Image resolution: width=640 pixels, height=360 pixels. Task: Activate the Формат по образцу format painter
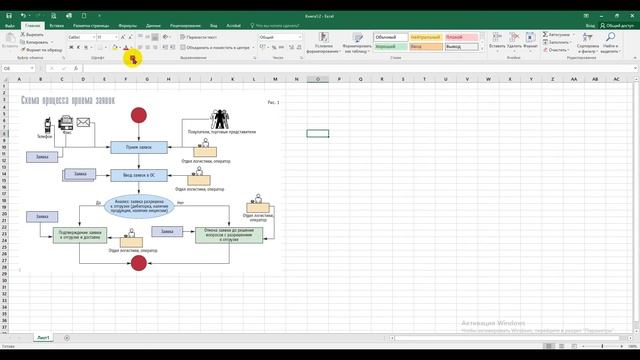42,50
